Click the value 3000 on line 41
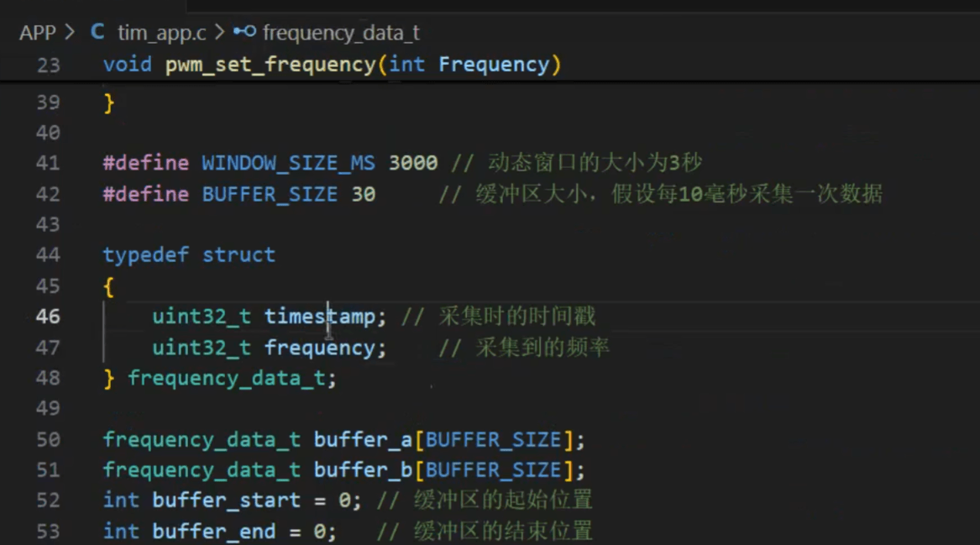 tap(413, 163)
